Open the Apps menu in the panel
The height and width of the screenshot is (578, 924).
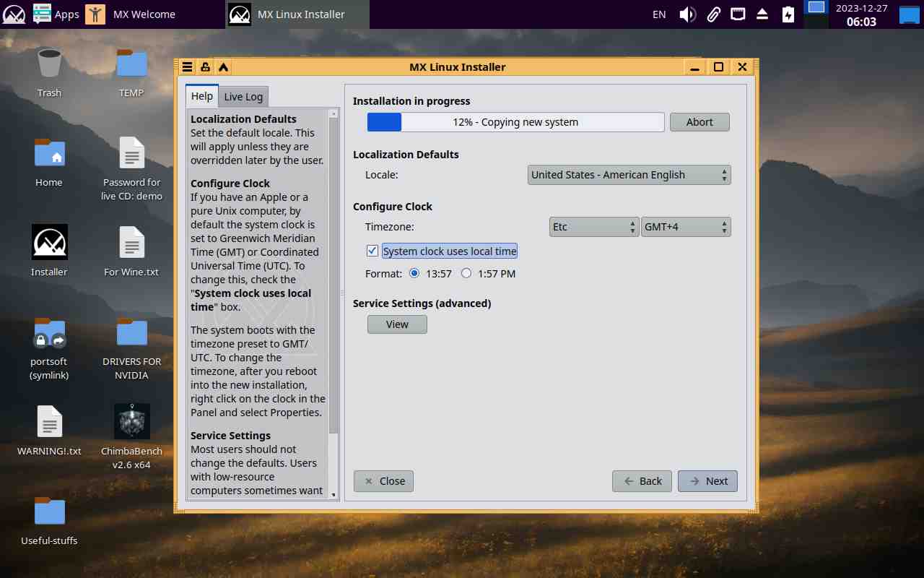[x=56, y=14]
